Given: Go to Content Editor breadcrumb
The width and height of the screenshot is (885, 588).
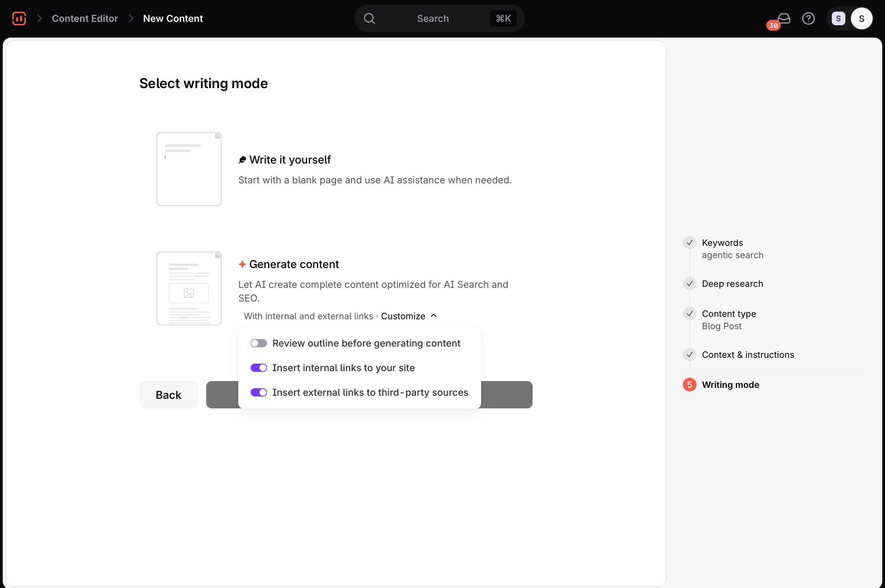Looking at the screenshot, I should pos(85,18).
